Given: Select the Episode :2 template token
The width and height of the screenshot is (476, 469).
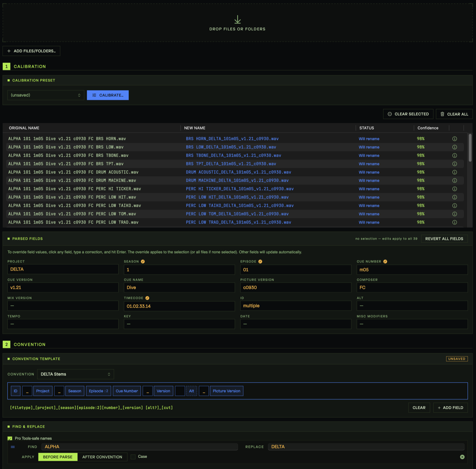Looking at the screenshot, I should [99, 391].
